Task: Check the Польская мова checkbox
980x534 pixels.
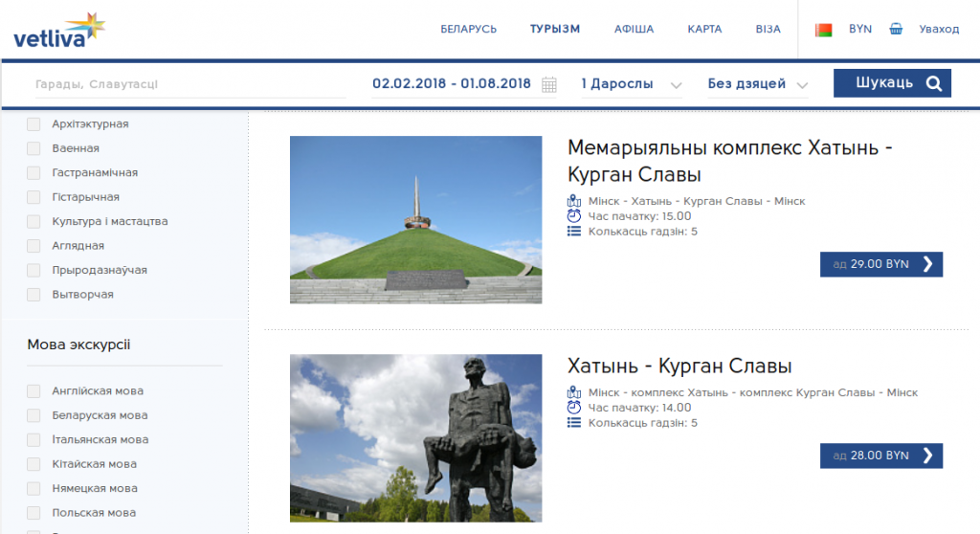Action: tap(33, 513)
